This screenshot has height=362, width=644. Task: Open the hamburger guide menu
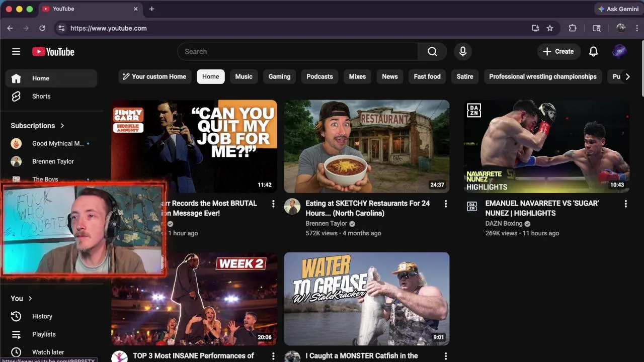[x=16, y=52]
